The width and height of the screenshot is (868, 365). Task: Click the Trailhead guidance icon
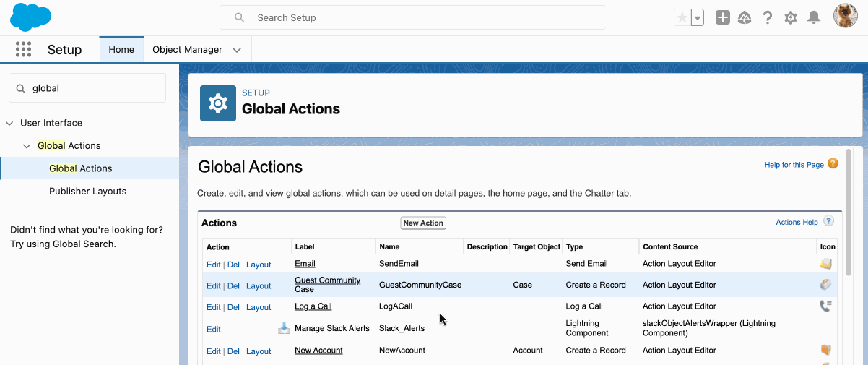tap(745, 17)
